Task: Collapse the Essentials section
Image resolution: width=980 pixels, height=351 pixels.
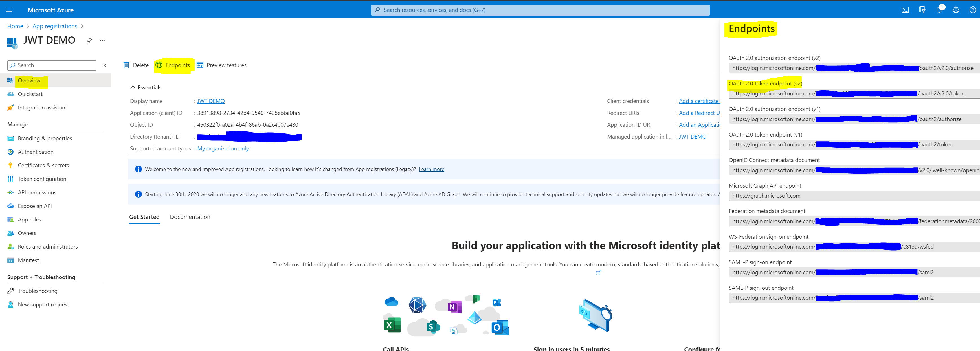Action: pyautogui.click(x=133, y=87)
